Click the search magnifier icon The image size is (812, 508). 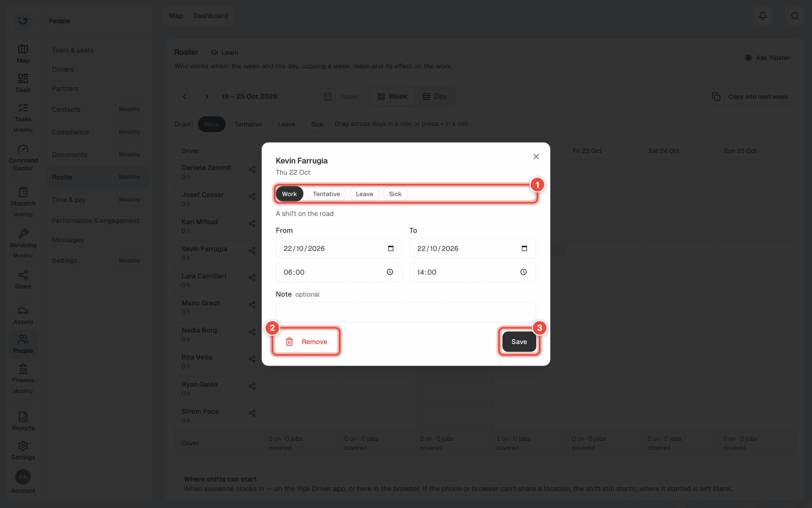click(x=795, y=16)
